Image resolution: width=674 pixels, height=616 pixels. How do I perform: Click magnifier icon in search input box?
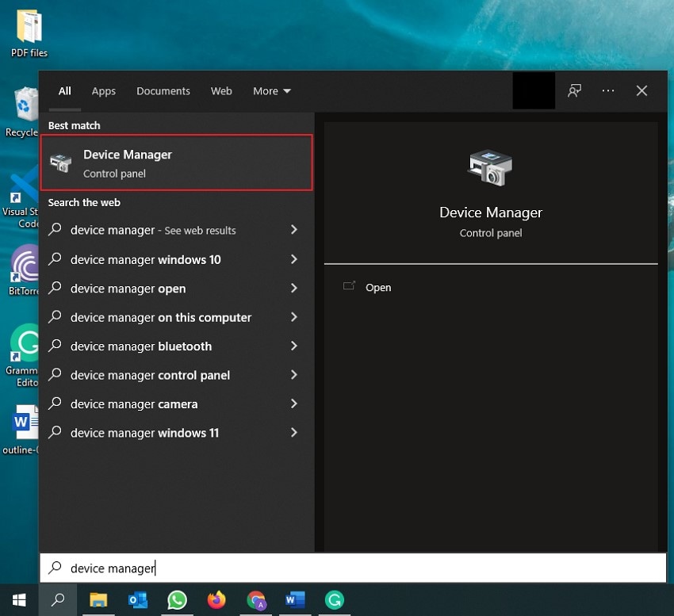coord(55,568)
